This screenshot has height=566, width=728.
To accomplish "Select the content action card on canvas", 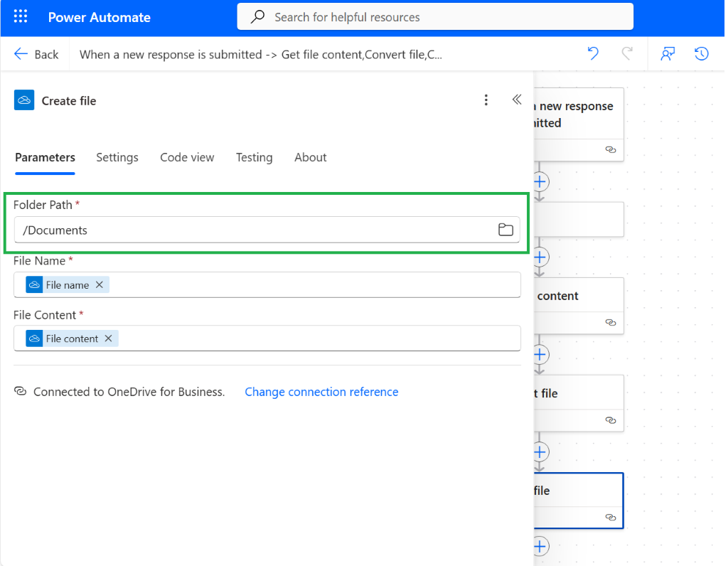I will coord(579,306).
